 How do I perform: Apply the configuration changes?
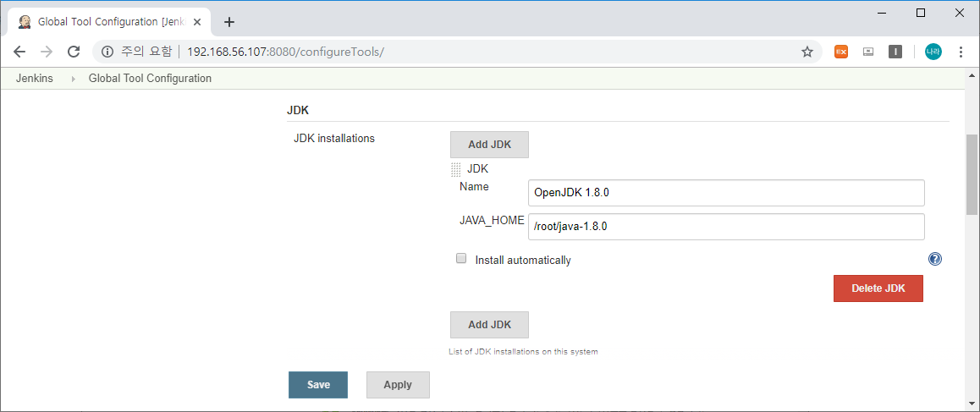pyautogui.click(x=398, y=384)
